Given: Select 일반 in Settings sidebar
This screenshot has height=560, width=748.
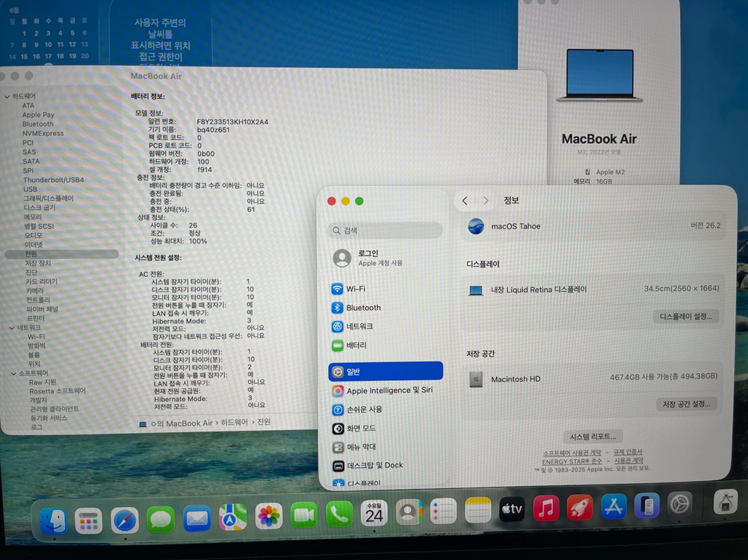Looking at the screenshot, I should pyautogui.click(x=386, y=372).
